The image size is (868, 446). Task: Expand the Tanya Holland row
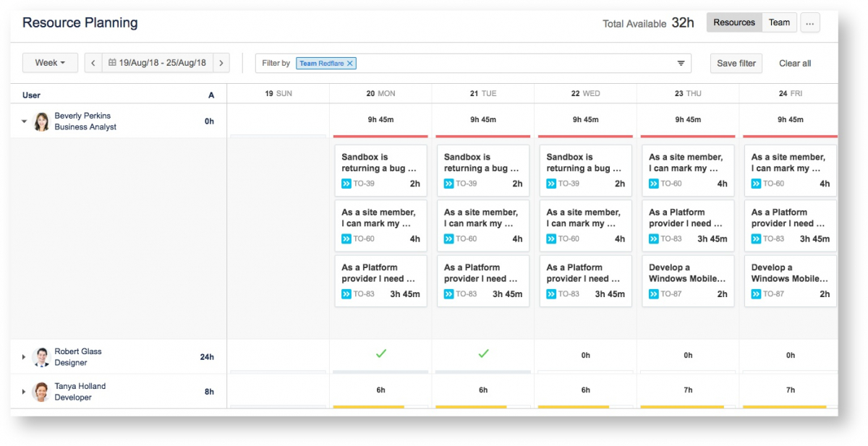pyautogui.click(x=24, y=392)
